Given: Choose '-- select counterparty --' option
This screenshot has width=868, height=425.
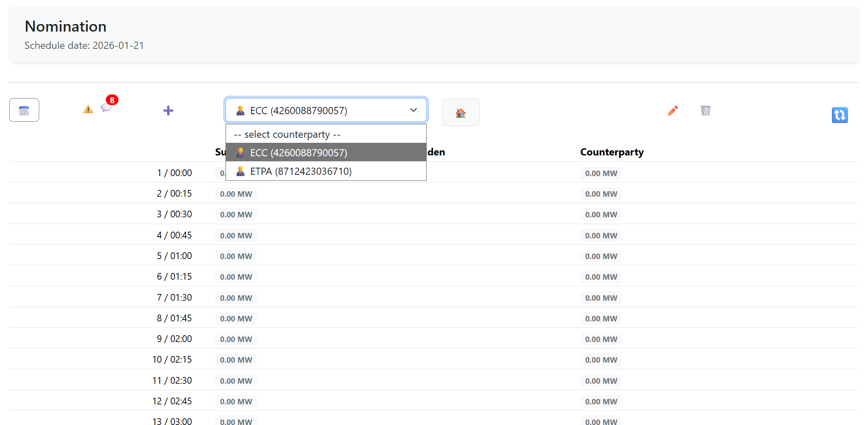Looking at the screenshot, I should coord(326,134).
